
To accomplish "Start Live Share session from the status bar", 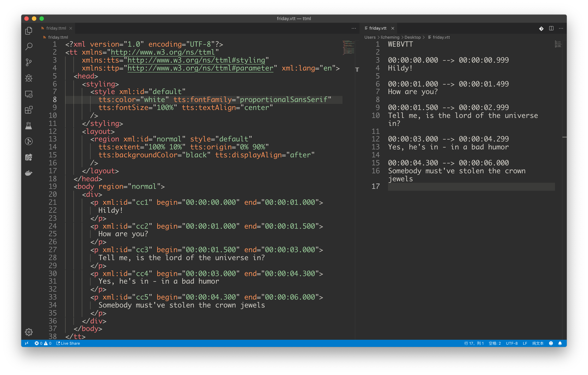I will pos(68,343).
